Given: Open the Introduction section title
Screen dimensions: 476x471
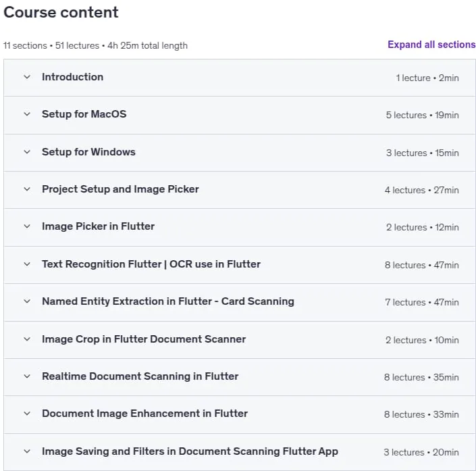Looking at the screenshot, I should [72, 77].
